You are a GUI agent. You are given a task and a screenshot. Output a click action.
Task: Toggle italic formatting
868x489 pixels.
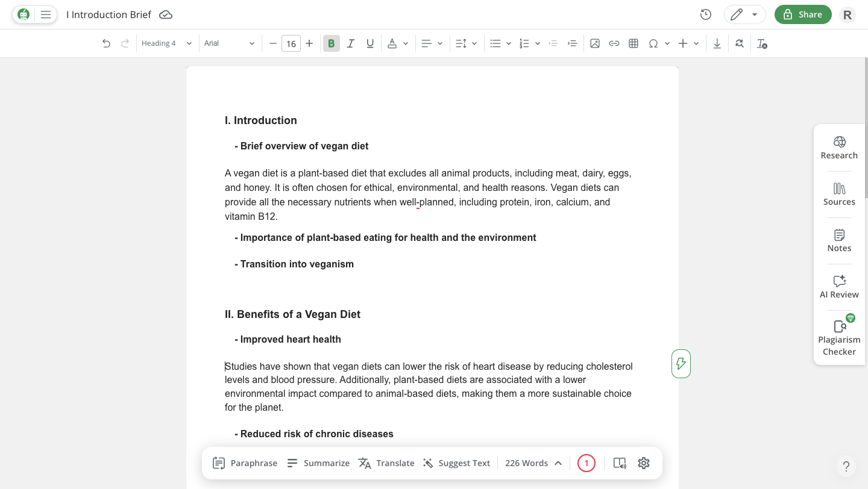click(351, 43)
